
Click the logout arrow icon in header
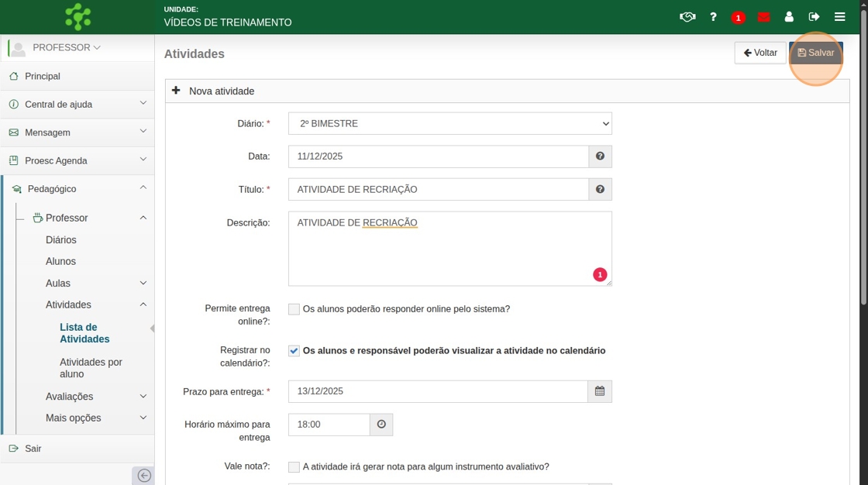tap(814, 17)
